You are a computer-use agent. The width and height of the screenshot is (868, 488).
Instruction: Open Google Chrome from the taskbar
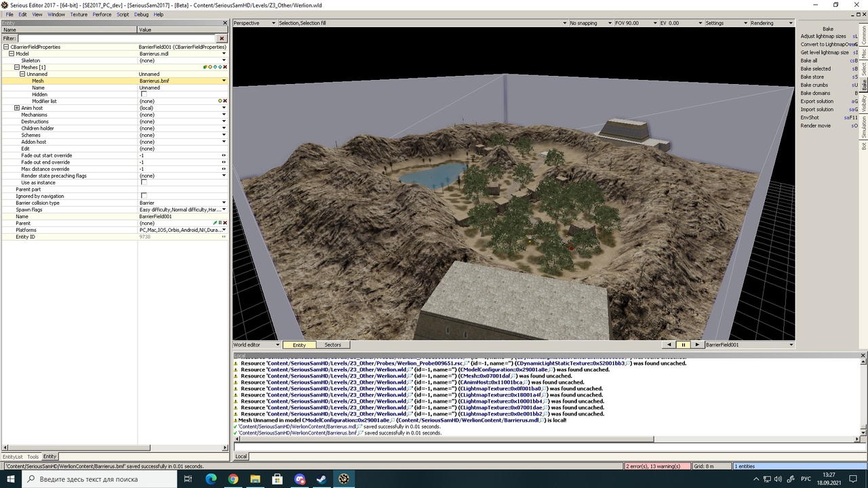[233, 479]
